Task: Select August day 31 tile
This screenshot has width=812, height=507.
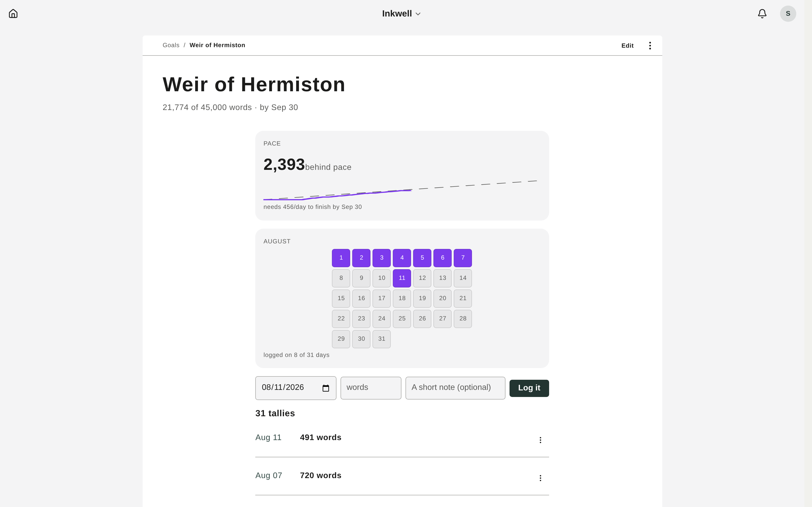Action: coord(381,339)
